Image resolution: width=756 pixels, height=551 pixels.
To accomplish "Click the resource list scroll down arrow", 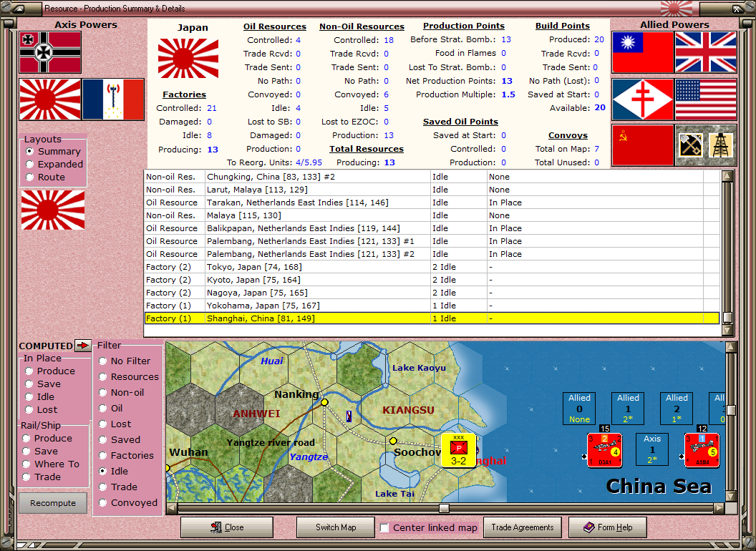I will point(727,330).
